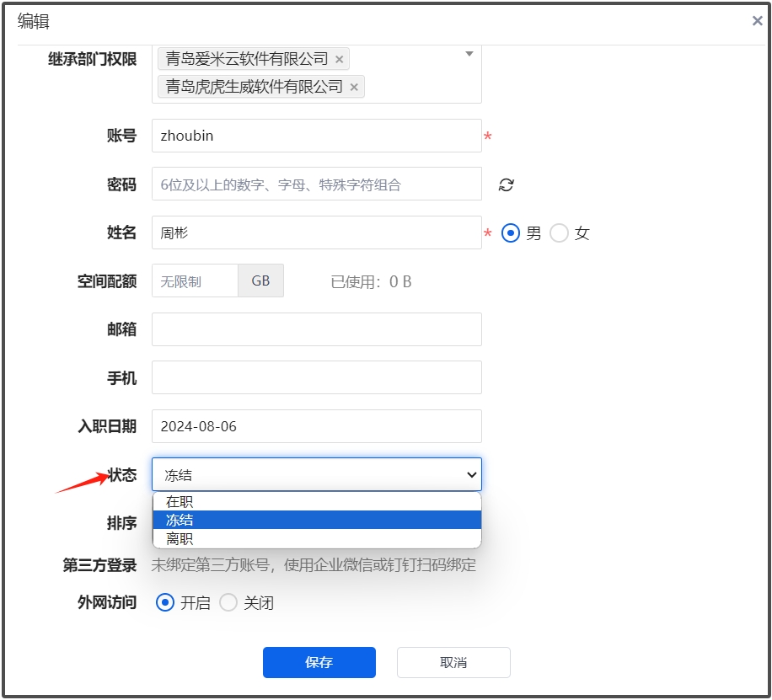Disable 外网访问 with 关闭 option

coord(228,602)
